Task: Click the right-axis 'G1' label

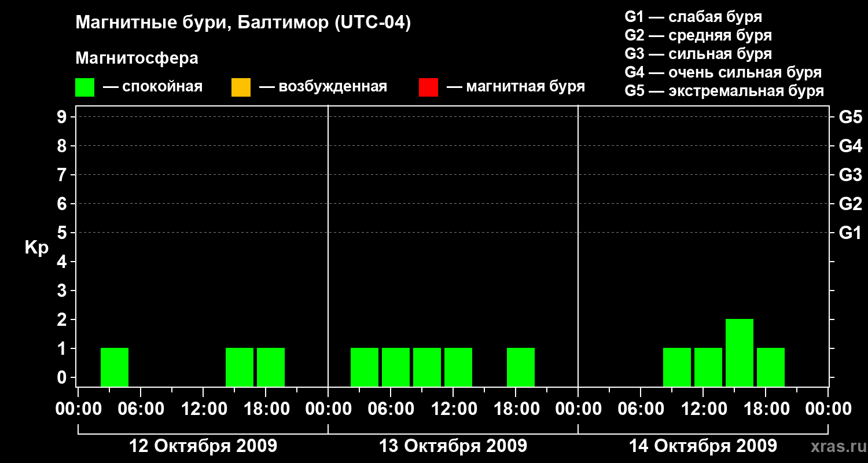Action: click(851, 233)
